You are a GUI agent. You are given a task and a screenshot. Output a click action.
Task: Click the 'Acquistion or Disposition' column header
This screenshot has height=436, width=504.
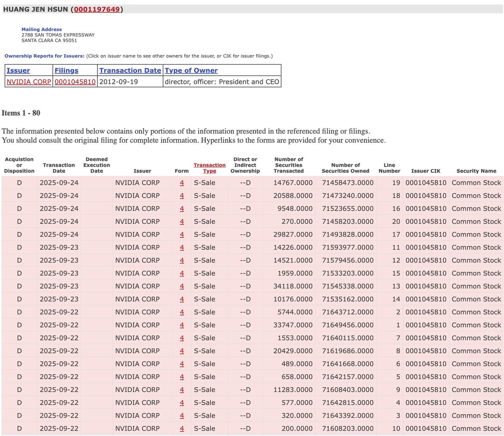coord(19,165)
